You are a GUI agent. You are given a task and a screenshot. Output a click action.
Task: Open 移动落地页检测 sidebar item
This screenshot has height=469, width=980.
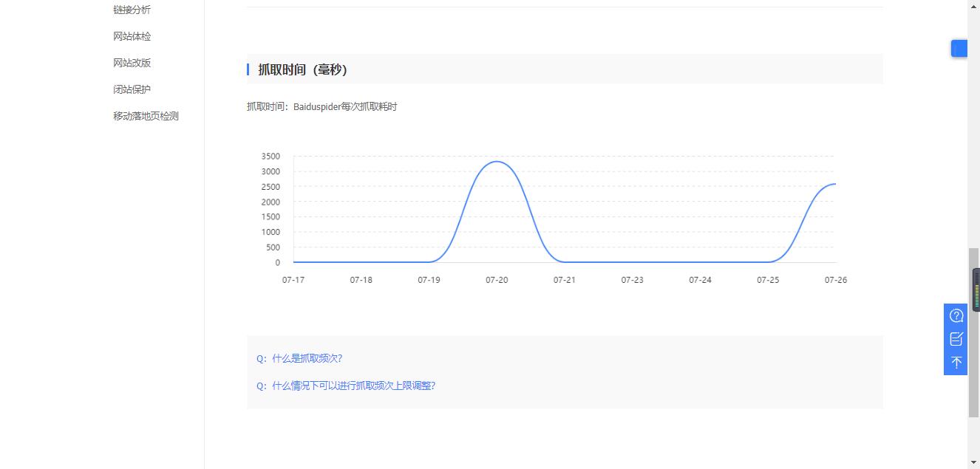click(146, 116)
